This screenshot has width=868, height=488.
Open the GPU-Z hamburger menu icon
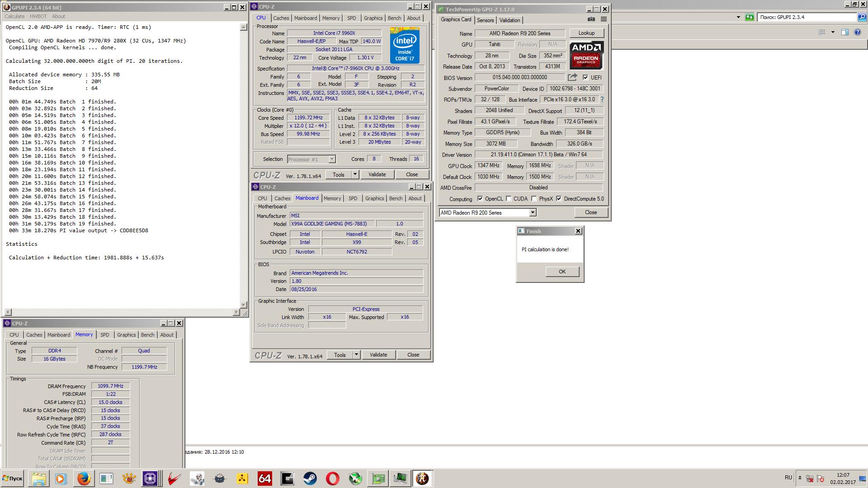pos(604,19)
